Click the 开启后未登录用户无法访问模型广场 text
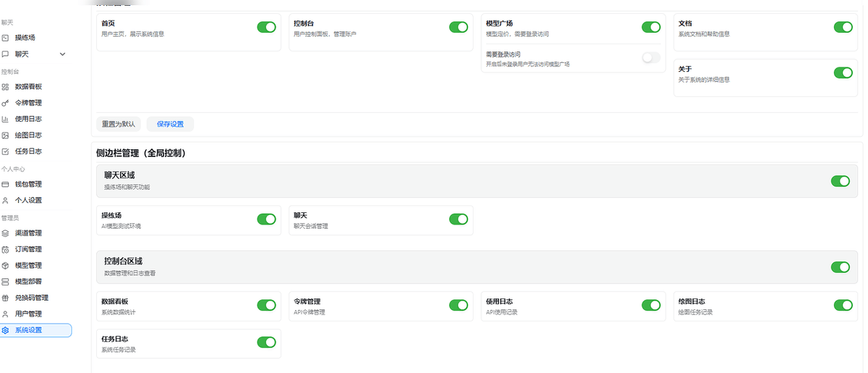This screenshot has width=868, height=373. (528, 64)
